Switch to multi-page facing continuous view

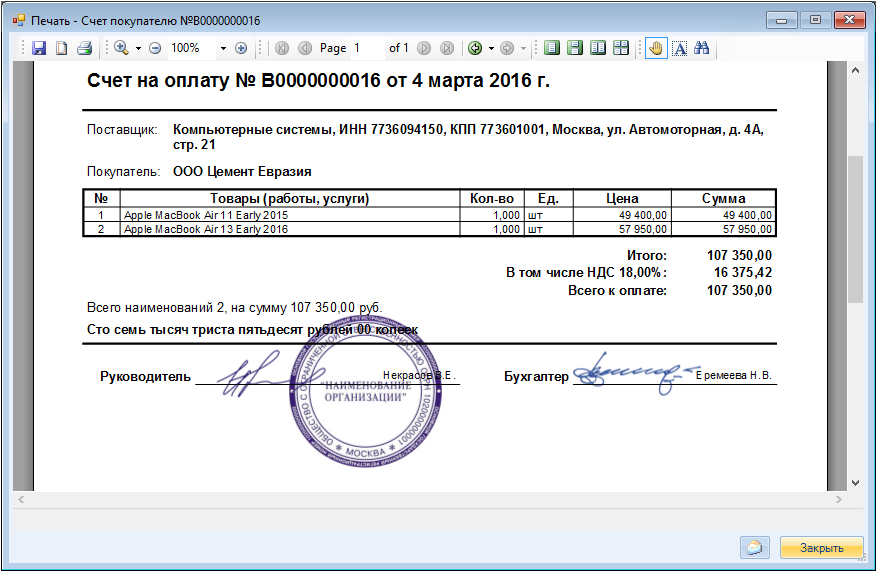coord(621,48)
